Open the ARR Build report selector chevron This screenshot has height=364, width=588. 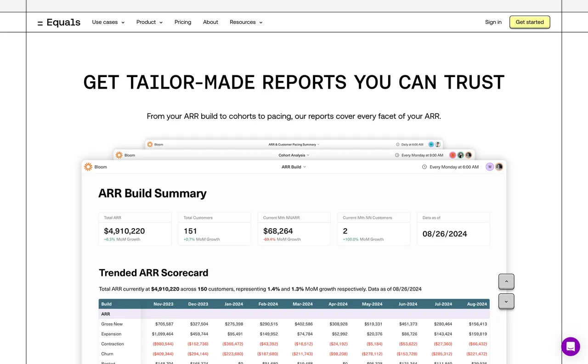point(304,167)
